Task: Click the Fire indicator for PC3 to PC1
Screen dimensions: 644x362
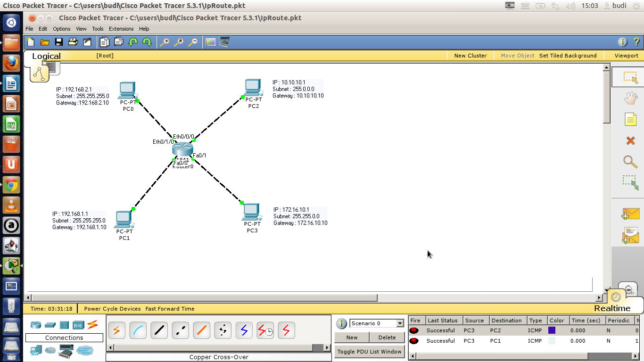Action: (x=414, y=341)
